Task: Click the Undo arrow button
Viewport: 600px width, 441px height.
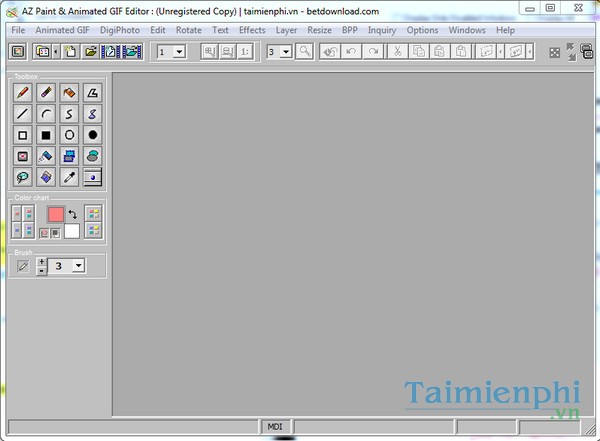Action: 351,51
